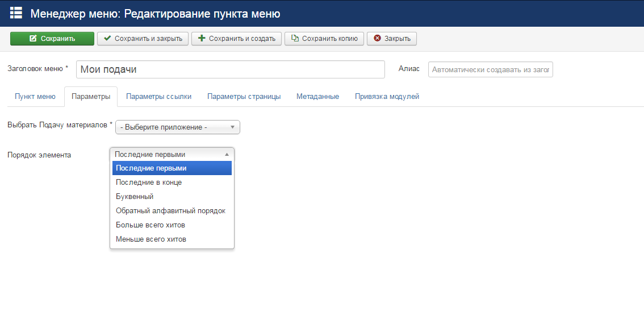Click Сохранить и закрыть button
Viewport: 644px width, 315px height.
(143, 39)
